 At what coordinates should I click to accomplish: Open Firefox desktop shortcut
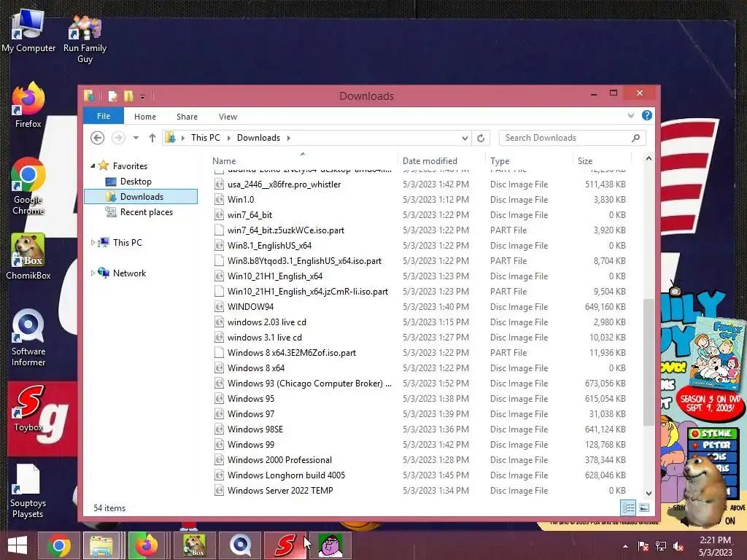point(28,105)
